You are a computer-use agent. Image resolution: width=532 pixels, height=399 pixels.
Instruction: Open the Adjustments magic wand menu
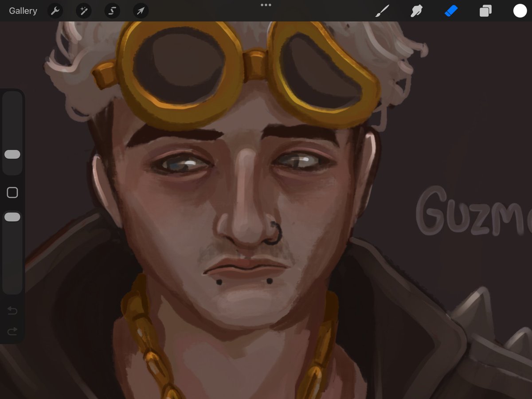83,11
